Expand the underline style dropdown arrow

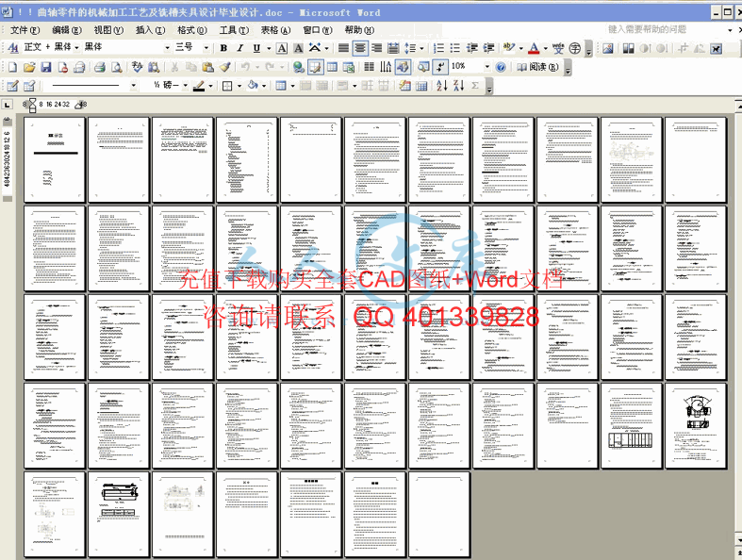click(269, 48)
